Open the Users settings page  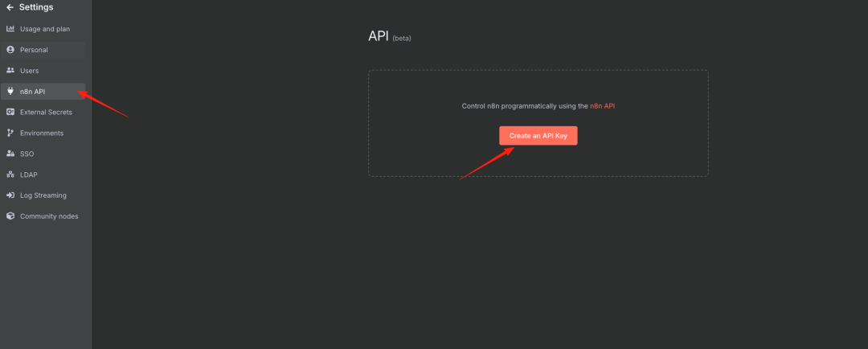pos(43,71)
